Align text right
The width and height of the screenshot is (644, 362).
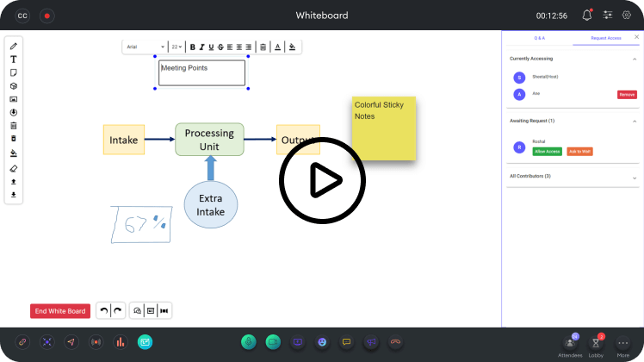click(x=249, y=47)
